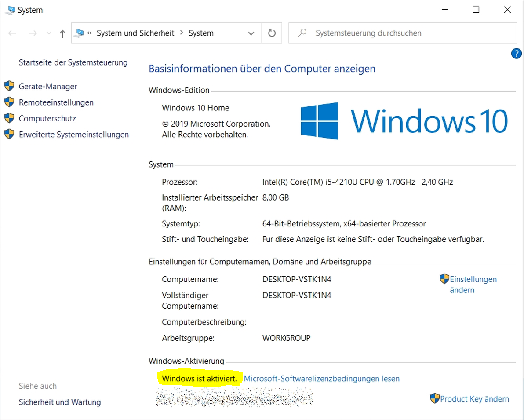Select the "System" breadcrumb segment

201,33
